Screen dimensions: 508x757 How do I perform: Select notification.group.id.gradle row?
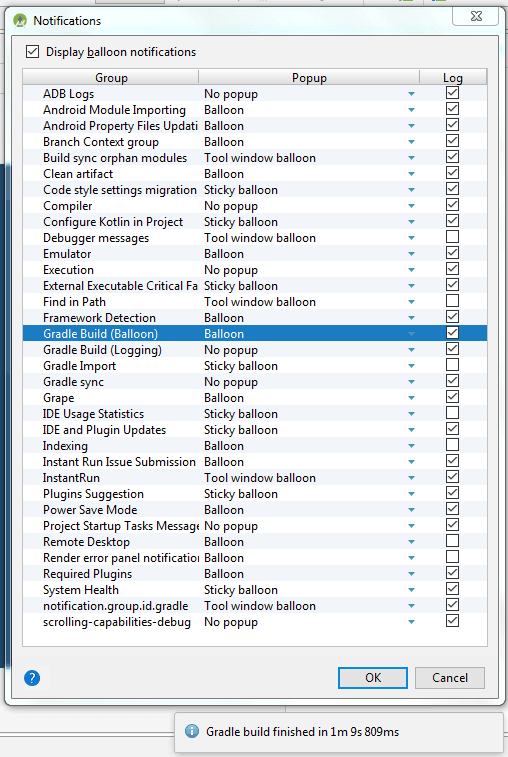pyautogui.click(x=255, y=606)
